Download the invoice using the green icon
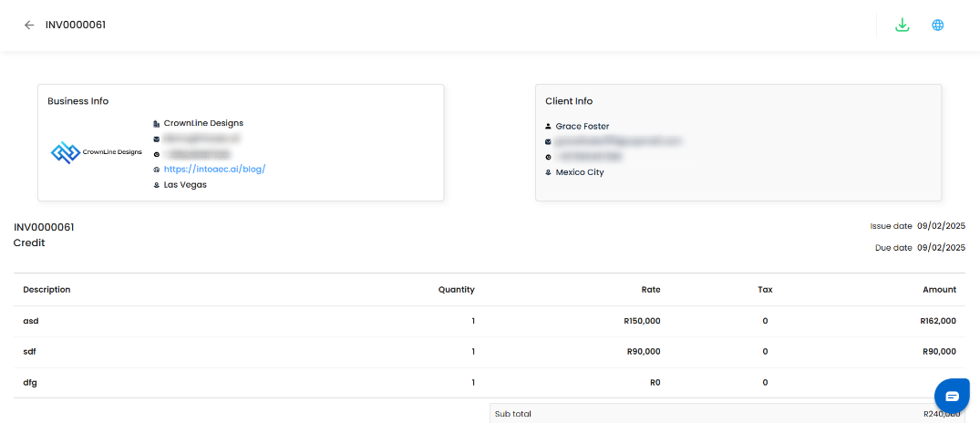 pos(903,26)
